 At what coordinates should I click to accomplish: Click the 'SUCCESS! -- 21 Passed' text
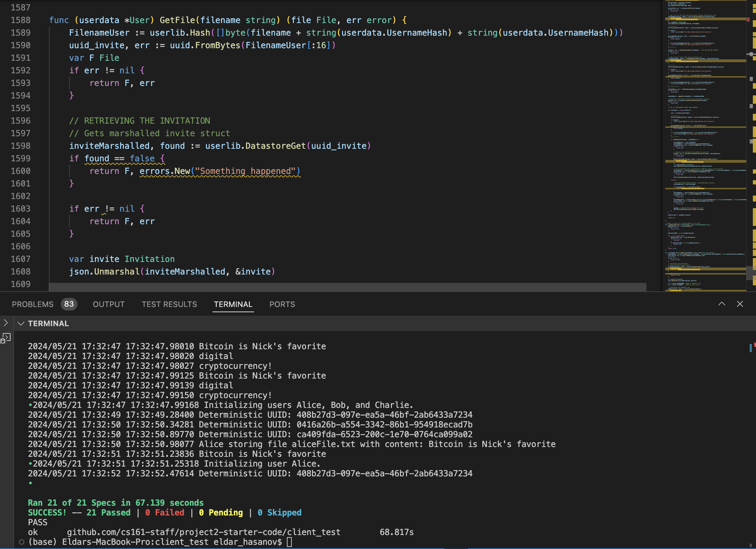click(79, 513)
